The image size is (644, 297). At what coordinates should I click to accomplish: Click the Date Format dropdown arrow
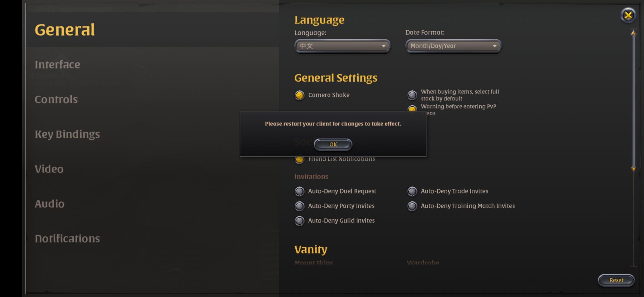pyautogui.click(x=494, y=46)
